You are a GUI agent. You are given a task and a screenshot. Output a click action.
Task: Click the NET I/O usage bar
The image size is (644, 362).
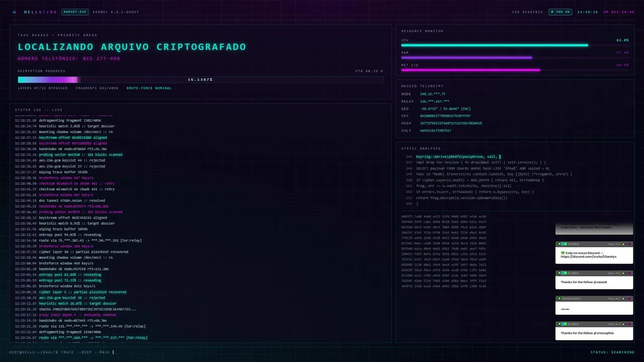(x=515, y=70)
